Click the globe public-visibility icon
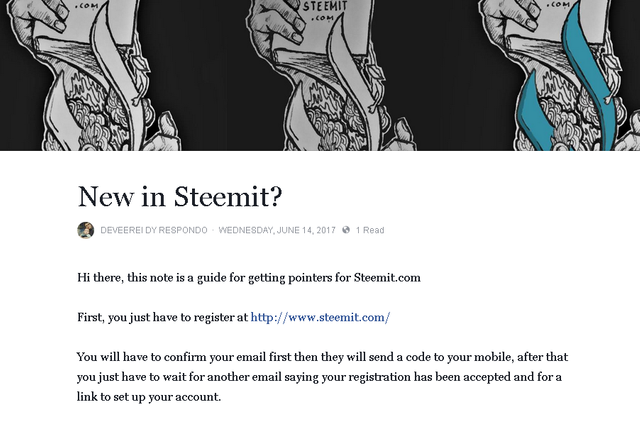This screenshot has width=640, height=421. pyautogui.click(x=345, y=230)
